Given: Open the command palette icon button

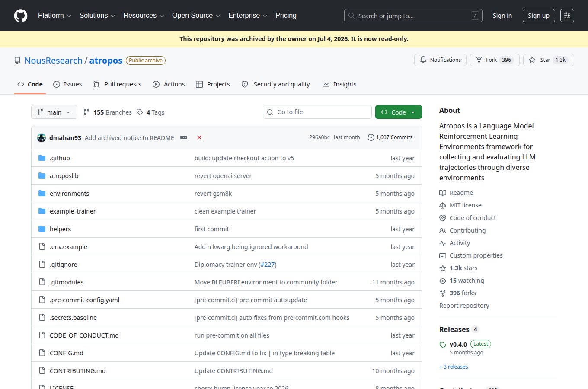Looking at the screenshot, I should (567, 16).
